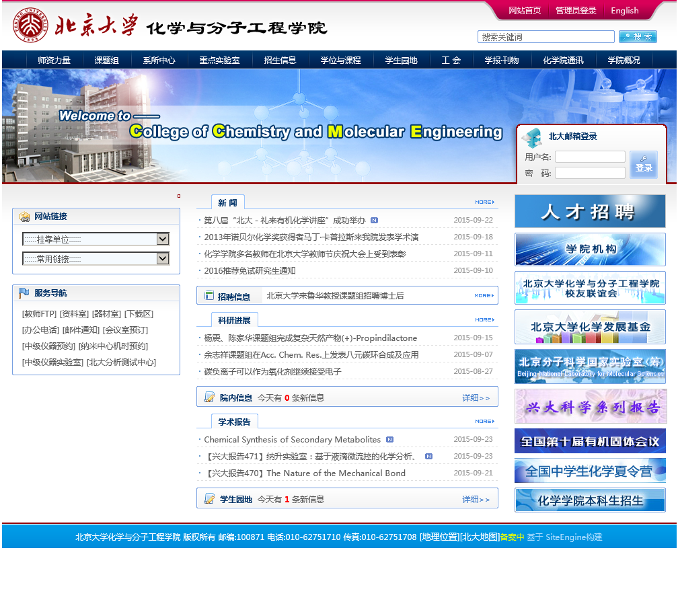Viewport: 678px width, 616px height.
Task: Open 系所中心 menu item
Action: coord(159,60)
